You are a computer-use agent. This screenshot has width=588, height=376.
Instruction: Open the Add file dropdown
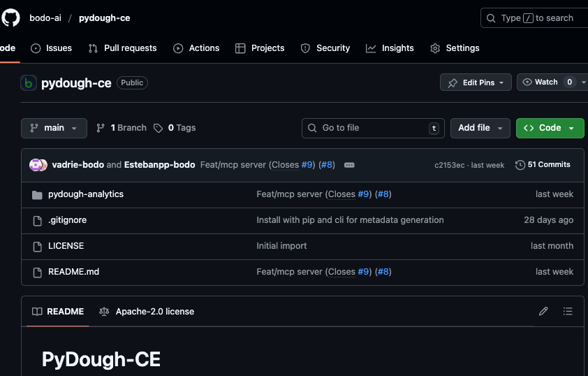[480, 128]
